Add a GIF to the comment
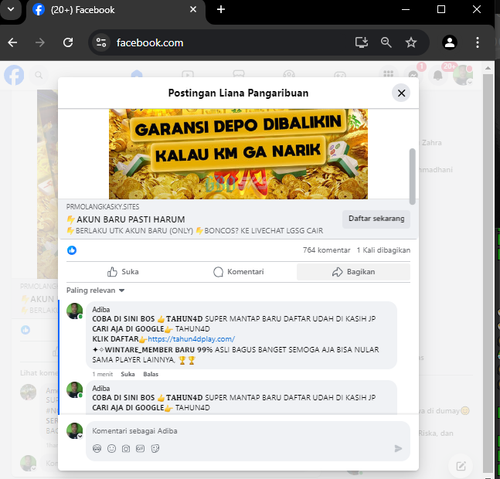 coord(140,449)
